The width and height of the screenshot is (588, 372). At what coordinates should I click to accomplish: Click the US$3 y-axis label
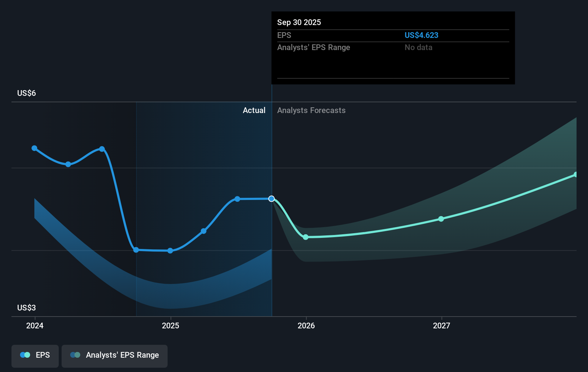click(x=26, y=308)
